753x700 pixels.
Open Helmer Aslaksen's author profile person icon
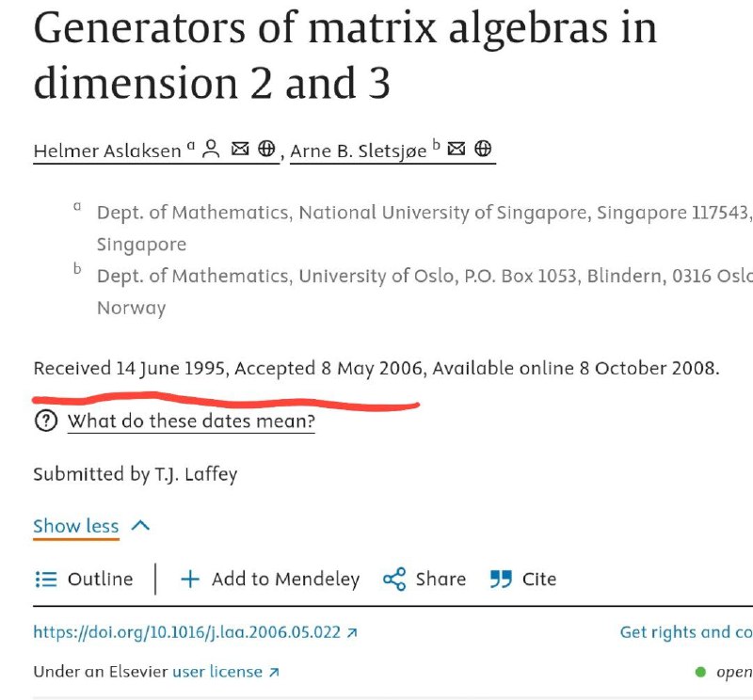tap(211, 149)
